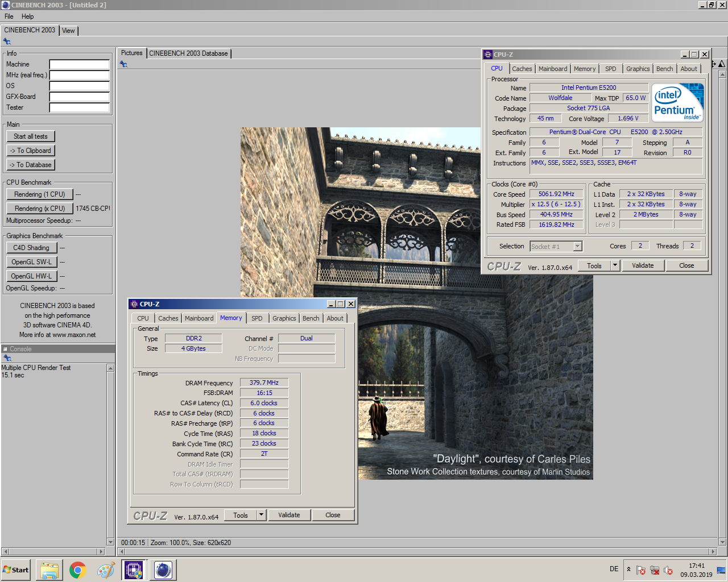Click Tools button in upper CPU-Z window
The width and height of the screenshot is (728, 582).
[594, 265]
